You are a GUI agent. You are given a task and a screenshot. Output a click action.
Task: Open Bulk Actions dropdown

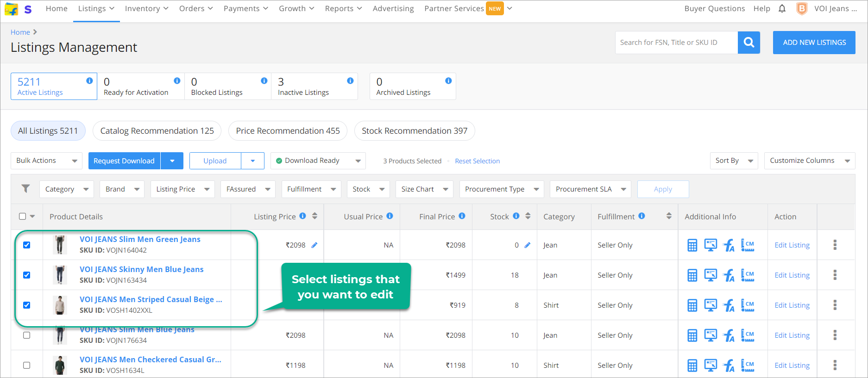pos(46,161)
